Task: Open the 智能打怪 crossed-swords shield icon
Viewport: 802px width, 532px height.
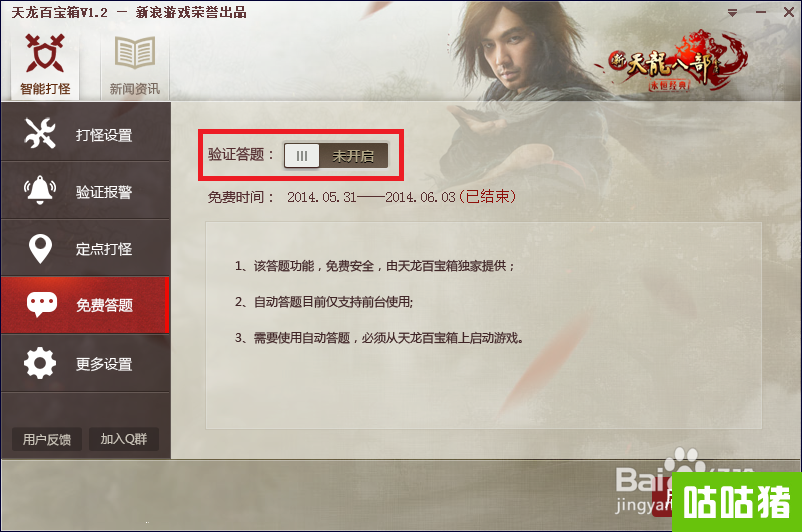Action: (45, 53)
